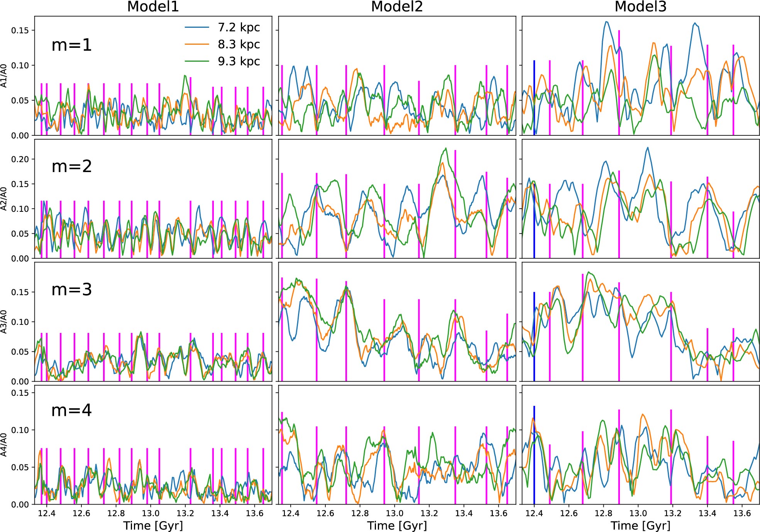Click the tallest magenta marker in Model2 m=2 panel
The image size is (760, 532).
pos(455,204)
